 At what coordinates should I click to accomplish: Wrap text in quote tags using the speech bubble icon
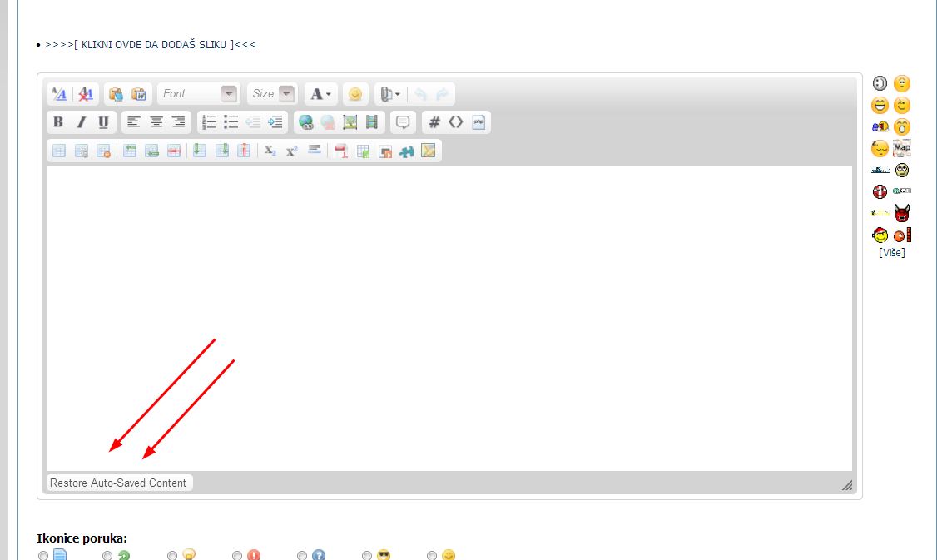(x=403, y=122)
